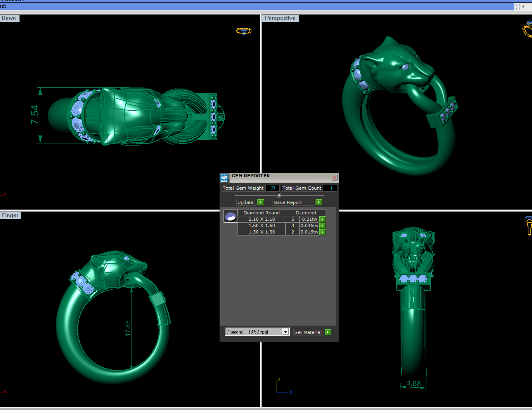
Task: Click the 0.046tw weight cell
Action: (x=310, y=226)
